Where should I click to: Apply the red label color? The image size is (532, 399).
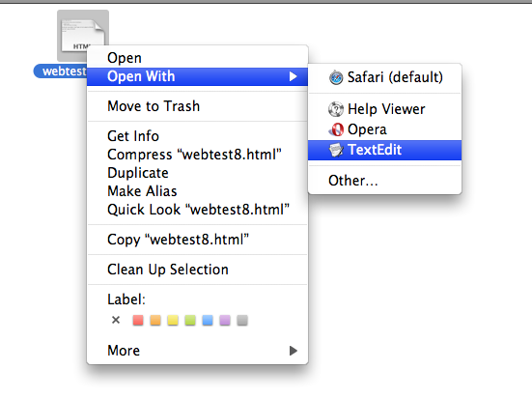click(138, 320)
